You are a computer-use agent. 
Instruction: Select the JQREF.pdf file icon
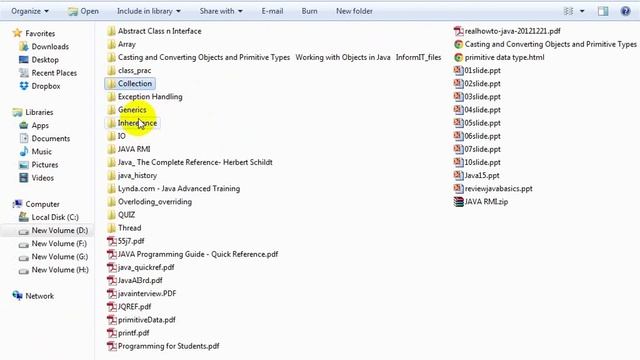tap(111, 307)
